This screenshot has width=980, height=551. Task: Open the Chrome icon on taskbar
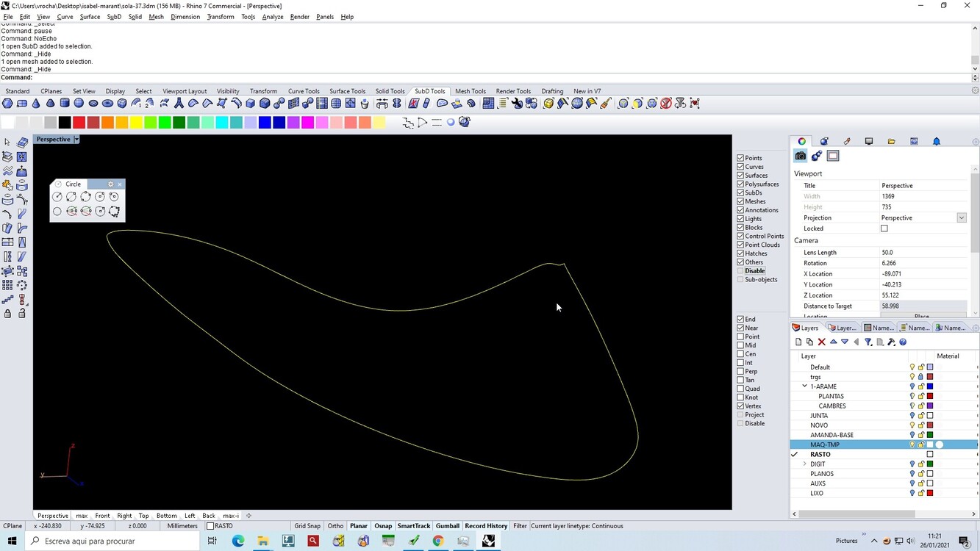(438, 541)
